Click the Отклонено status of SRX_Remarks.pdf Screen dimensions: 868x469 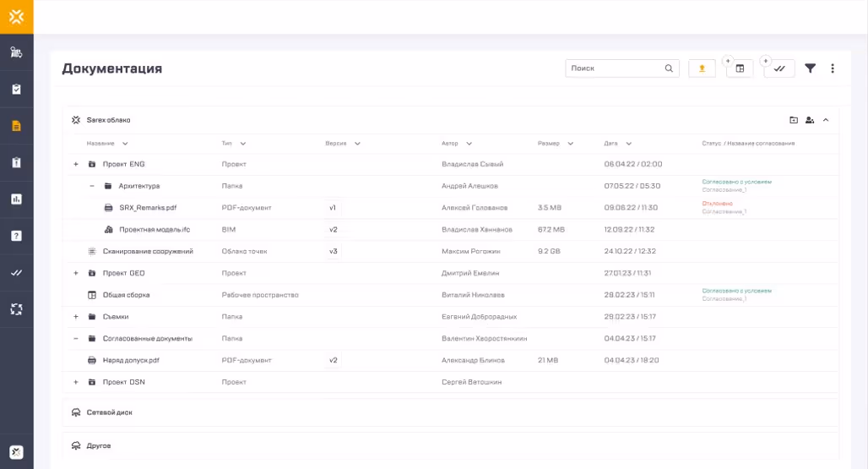pyautogui.click(x=717, y=204)
